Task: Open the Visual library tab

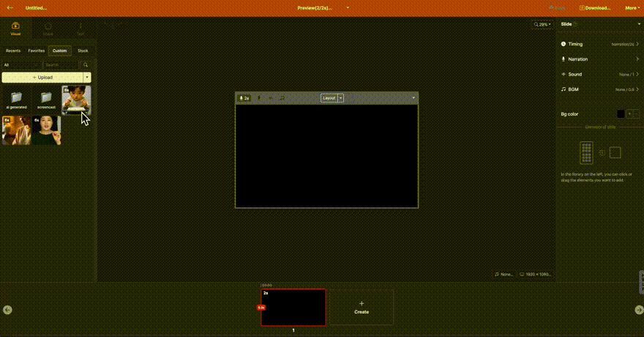Action: coord(15,29)
